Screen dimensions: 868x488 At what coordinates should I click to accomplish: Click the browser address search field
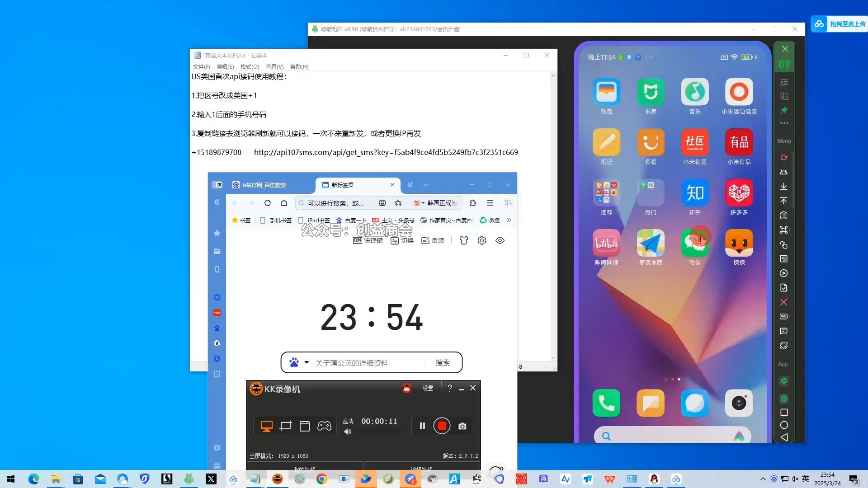(335, 203)
